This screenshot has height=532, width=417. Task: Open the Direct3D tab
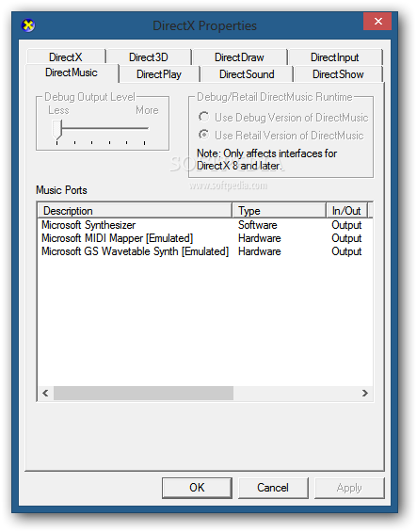pyautogui.click(x=149, y=57)
